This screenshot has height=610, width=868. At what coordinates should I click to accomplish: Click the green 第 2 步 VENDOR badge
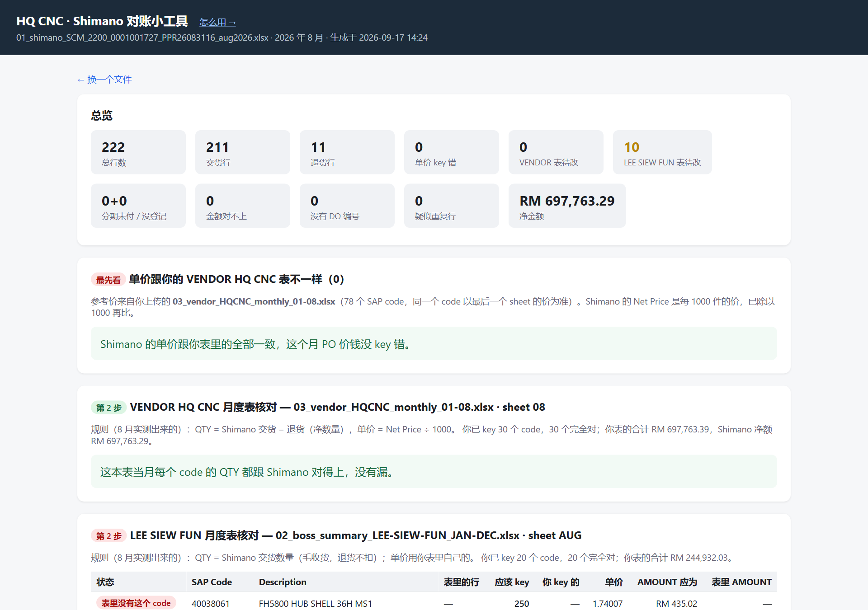(108, 408)
